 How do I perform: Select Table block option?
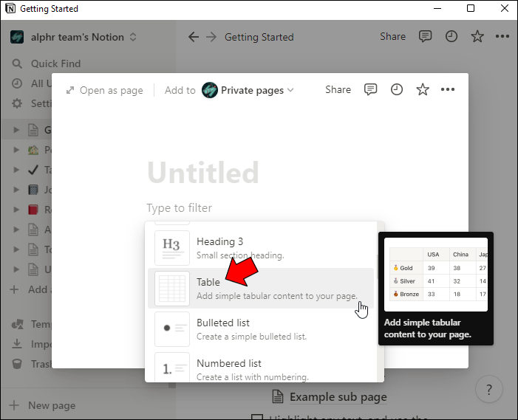(x=261, y=289)
